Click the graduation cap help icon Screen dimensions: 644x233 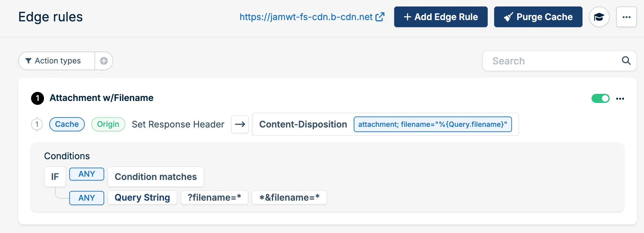600,17
